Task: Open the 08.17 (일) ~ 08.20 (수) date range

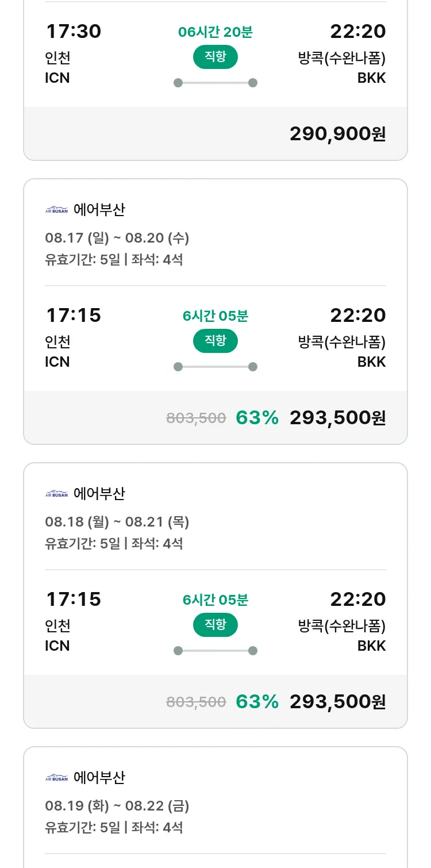Action: 117,237
